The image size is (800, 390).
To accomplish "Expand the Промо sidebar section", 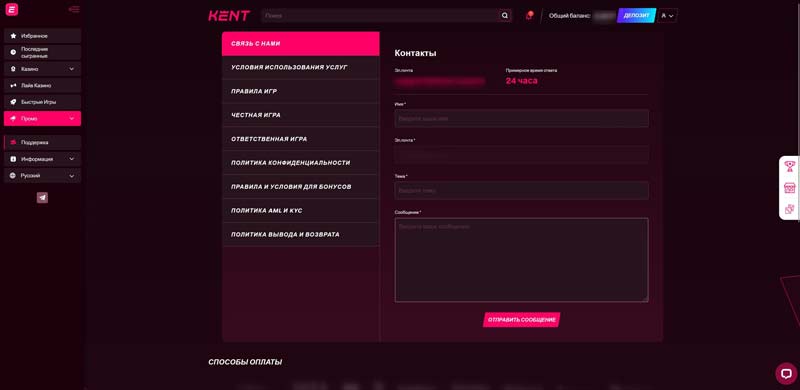I will [x=42, y=118].
